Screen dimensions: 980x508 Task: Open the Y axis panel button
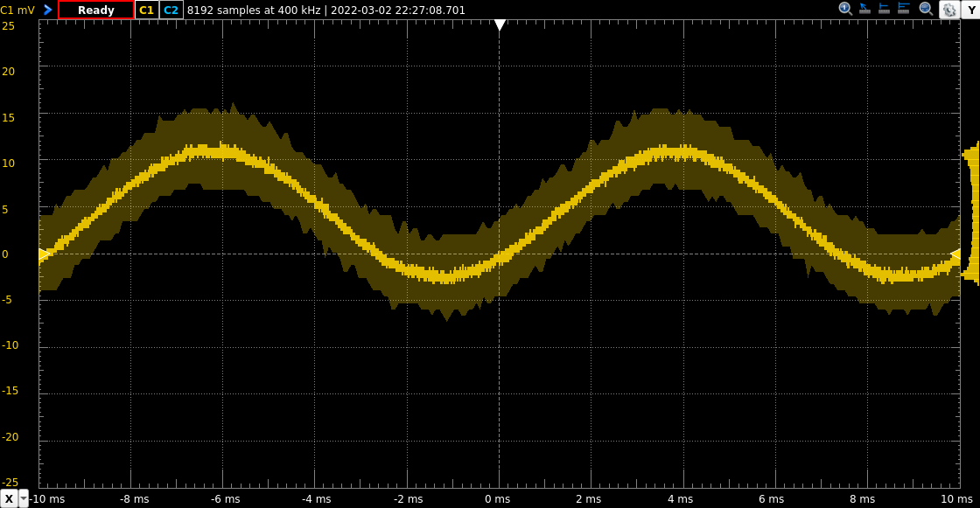[x=970, y=10]
